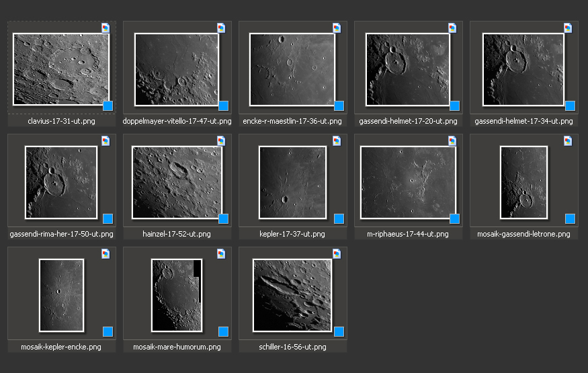Click blue label square on clavius thumbnail
The width and height of the screenshot is (588, 373).
coord(108,106)
